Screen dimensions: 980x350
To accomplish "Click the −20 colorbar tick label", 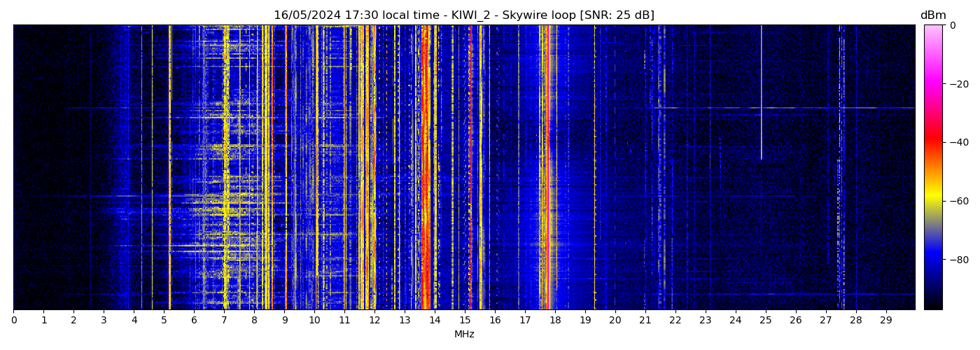I will coord(956,84).
